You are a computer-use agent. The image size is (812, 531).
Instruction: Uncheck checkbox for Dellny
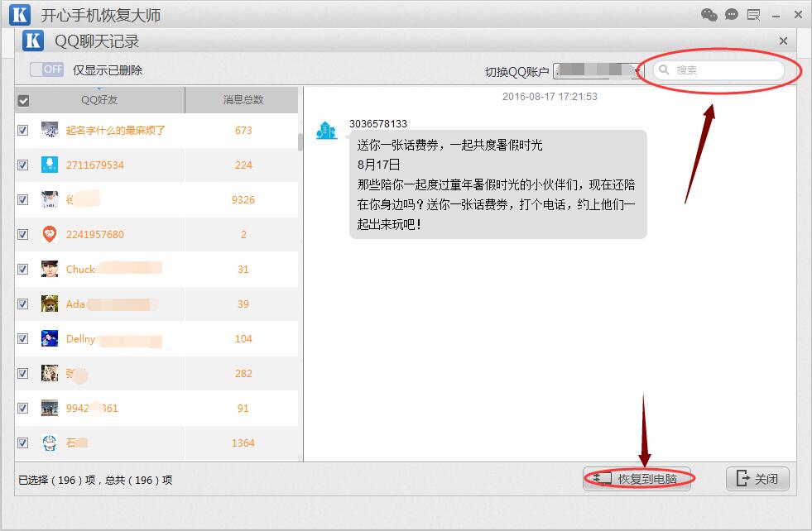(23, 338)
